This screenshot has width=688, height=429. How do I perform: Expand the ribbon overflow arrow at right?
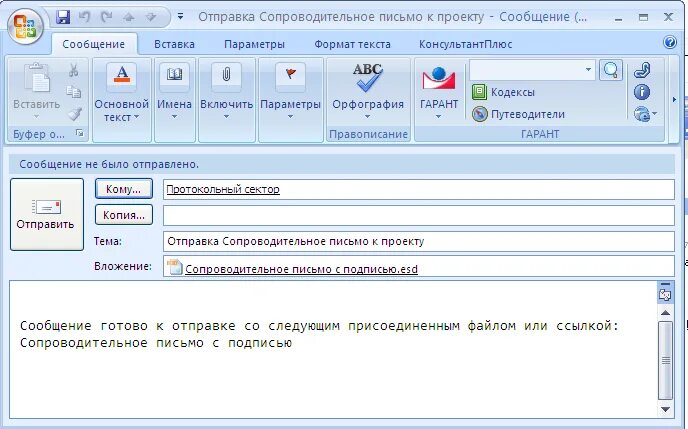(x=674, y=100)
